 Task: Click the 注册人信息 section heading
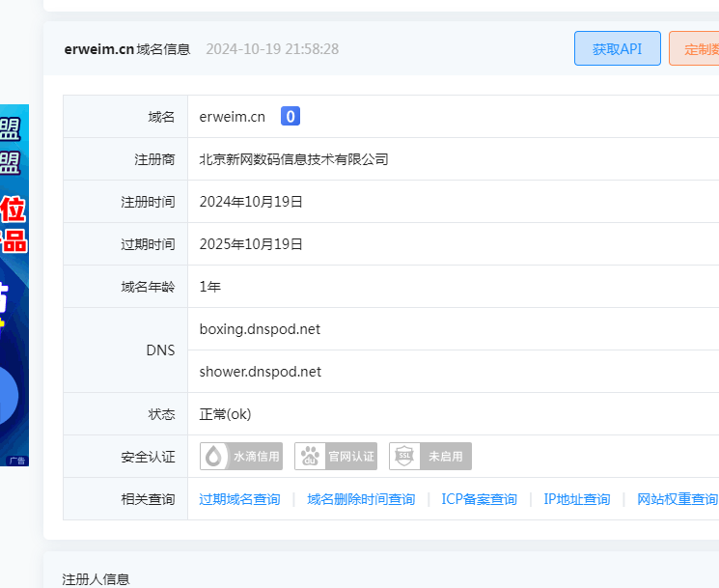click(x=96, y=579)
